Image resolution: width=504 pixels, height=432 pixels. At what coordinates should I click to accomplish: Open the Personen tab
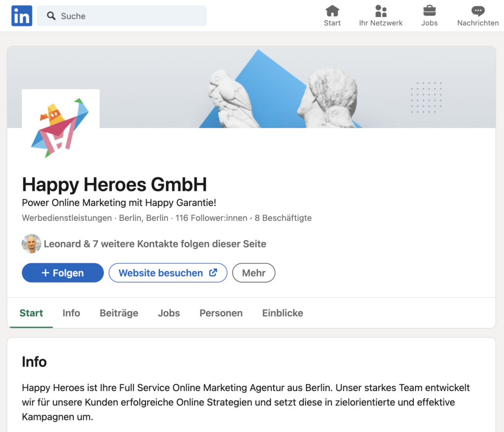220,313
